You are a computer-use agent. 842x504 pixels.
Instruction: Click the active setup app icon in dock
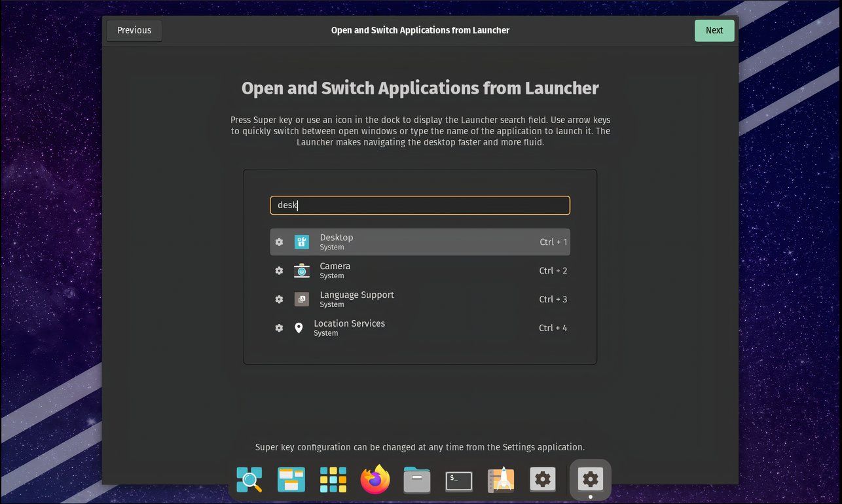point(590,480)
